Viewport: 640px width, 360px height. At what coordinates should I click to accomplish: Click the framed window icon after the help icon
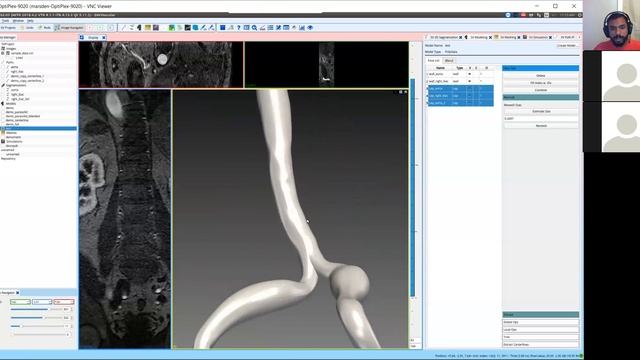[x=247, y=28]
